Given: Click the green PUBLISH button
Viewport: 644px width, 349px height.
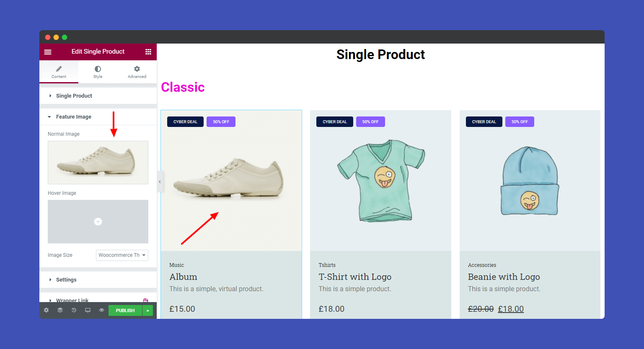Looking at the screenshot, I should (125, 310).
